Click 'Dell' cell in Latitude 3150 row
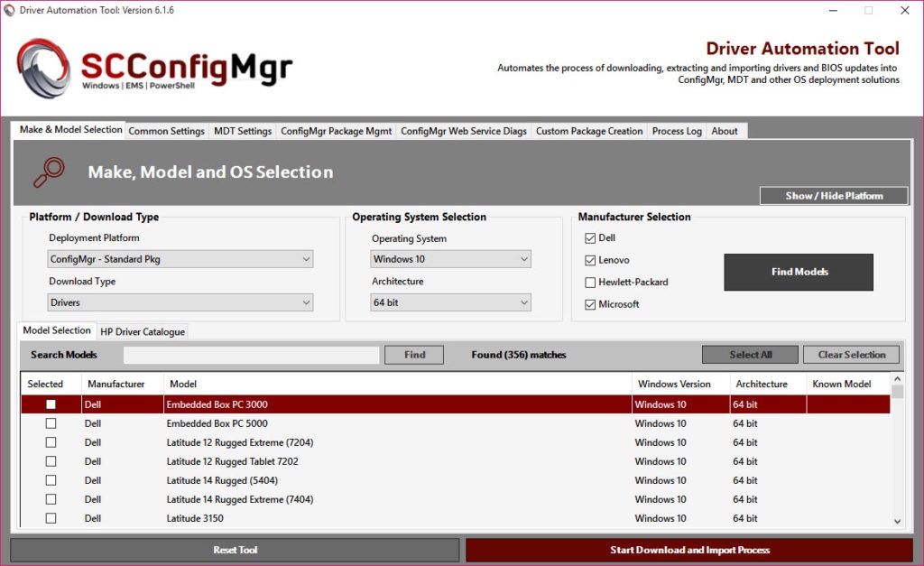This screenshot has height=566, width=924. point(93,517)
